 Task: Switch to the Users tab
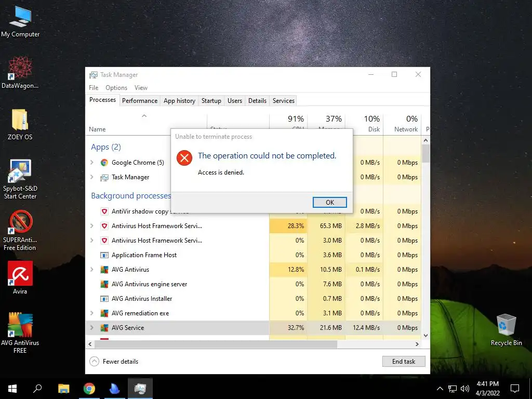click(235, 101)
